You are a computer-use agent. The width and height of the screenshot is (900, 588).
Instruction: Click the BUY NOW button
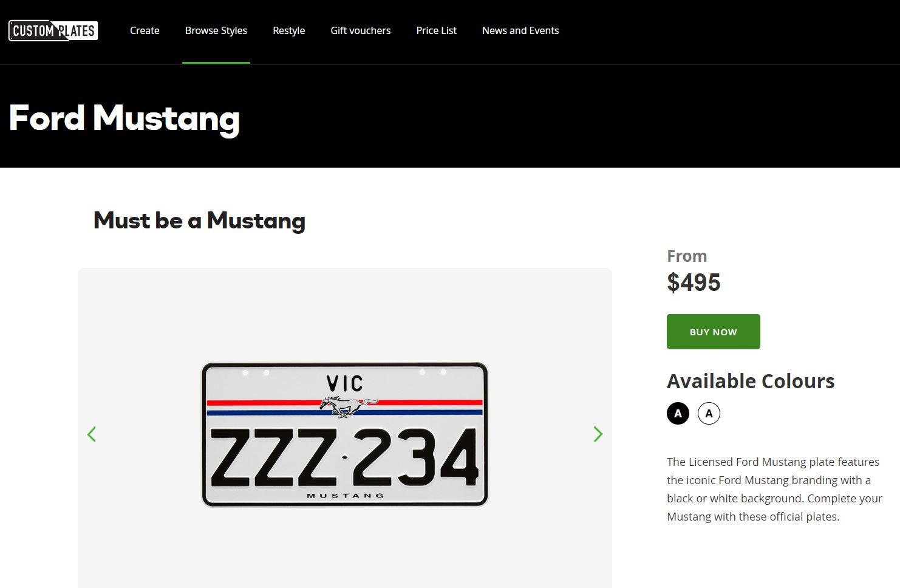714,332
